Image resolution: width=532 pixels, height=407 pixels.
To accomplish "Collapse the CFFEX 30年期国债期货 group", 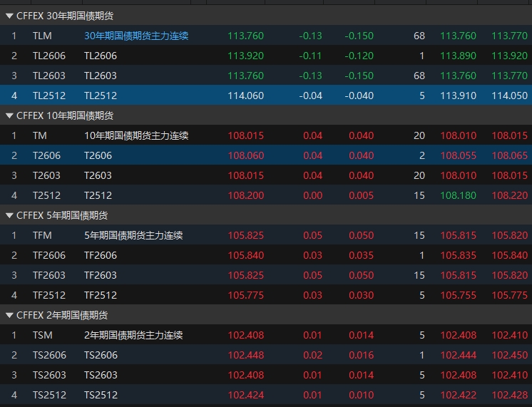I will [x=9, y=16].
